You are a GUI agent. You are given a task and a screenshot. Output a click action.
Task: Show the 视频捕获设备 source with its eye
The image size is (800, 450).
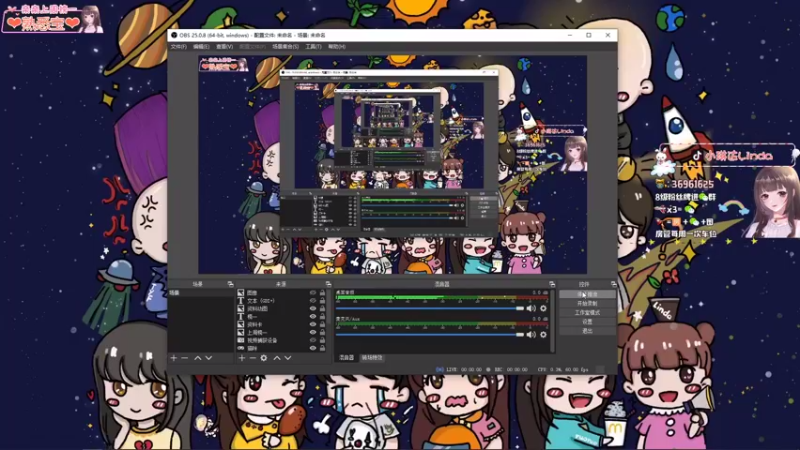click(x=313, y=340)
